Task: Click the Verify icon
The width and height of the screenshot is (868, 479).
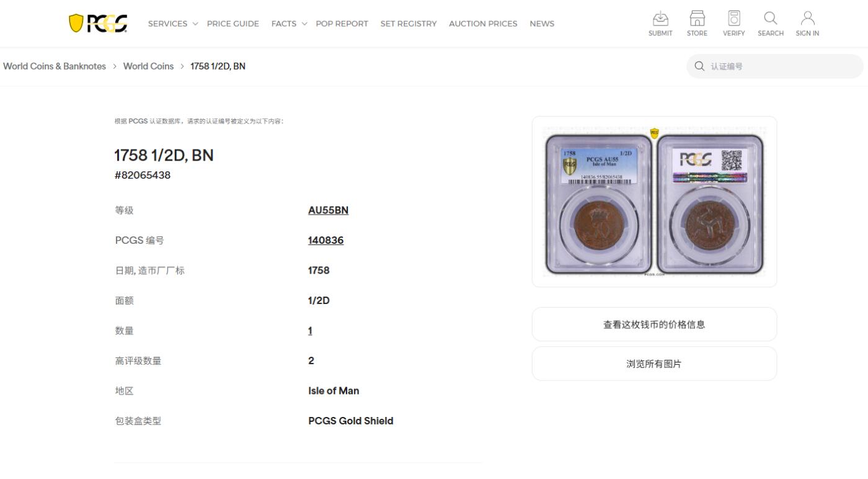Action: pyautogui.click(x=733, y=18)
